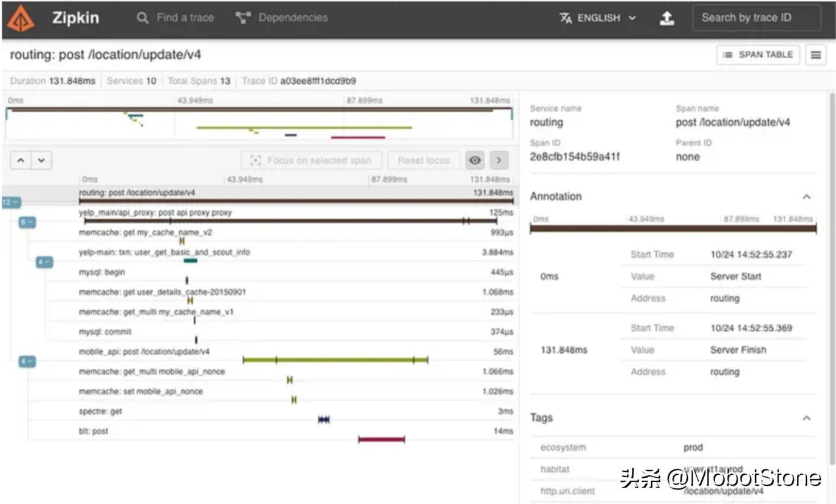The image size is (836, 504).
Task: Click the minimap overview timeline at top
Action: click(x=259, y=123)
